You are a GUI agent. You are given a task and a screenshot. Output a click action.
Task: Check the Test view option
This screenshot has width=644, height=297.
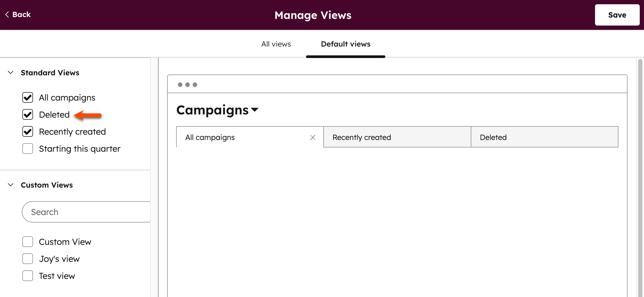click(x=27, y=276)
